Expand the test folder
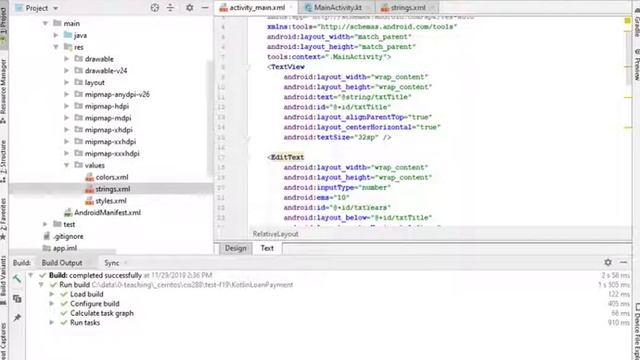Image resolution: width=640 pixels, height=360 pixels. pyautogui.click(x=46, y=224)
